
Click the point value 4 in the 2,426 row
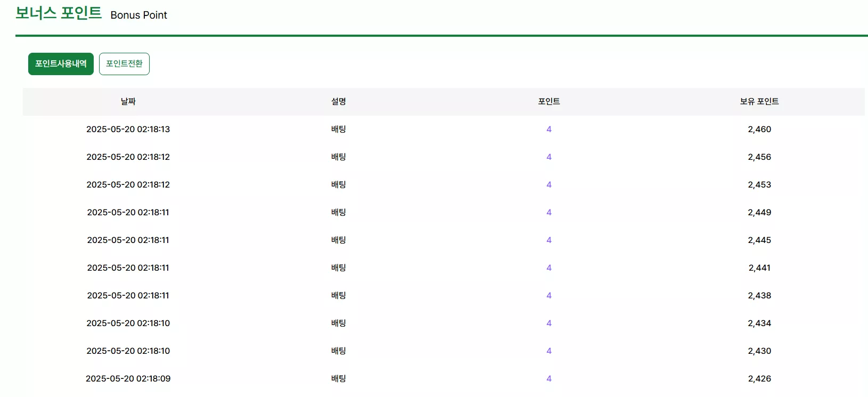[549, 378]
